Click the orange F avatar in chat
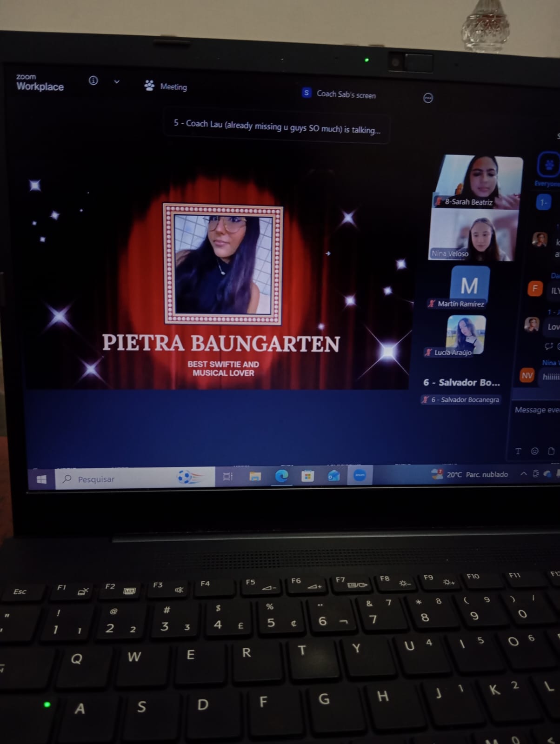Screen dimensions: 560x744 [535, 289]
